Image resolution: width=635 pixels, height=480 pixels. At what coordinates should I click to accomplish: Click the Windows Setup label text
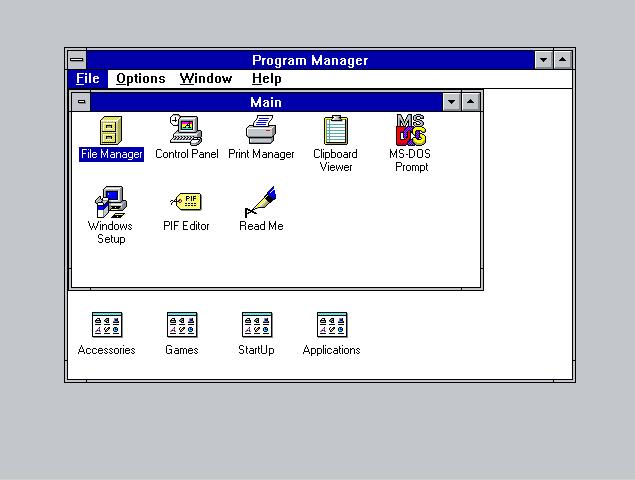pyautogui.click(x=110, y=233)
